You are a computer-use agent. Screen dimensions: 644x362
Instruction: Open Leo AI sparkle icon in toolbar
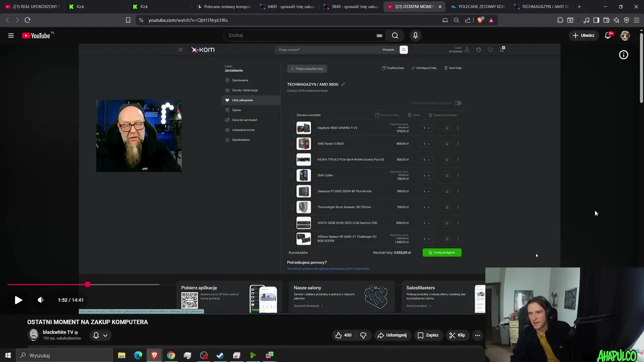[616, 20]
